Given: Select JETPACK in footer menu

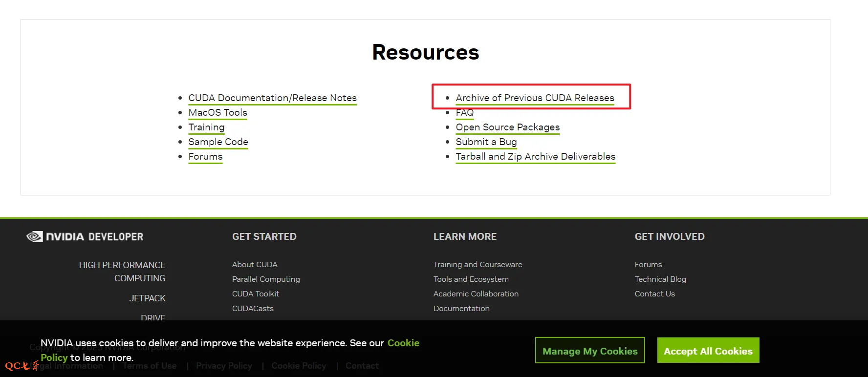Looking at the screenshot, I should (x=147, y=298).
